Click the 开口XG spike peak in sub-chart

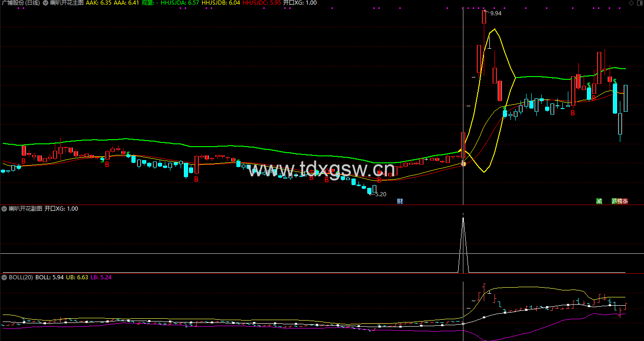tap(463, 218)
